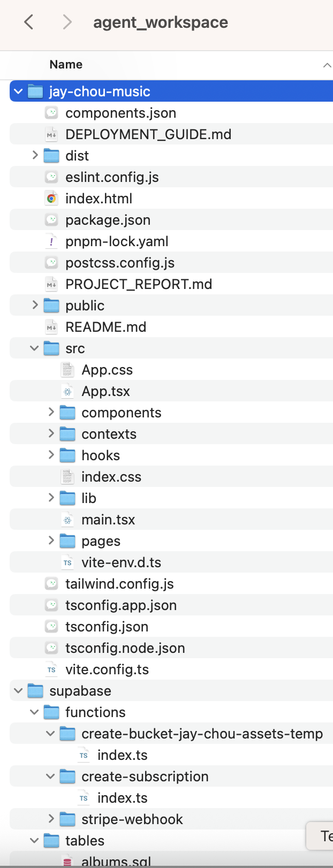Image resolution: width=333 pixels, height=868 pixels.
Task: Click the PROJECT_REPORT.md markdown icon
Action: coord(51,284)
